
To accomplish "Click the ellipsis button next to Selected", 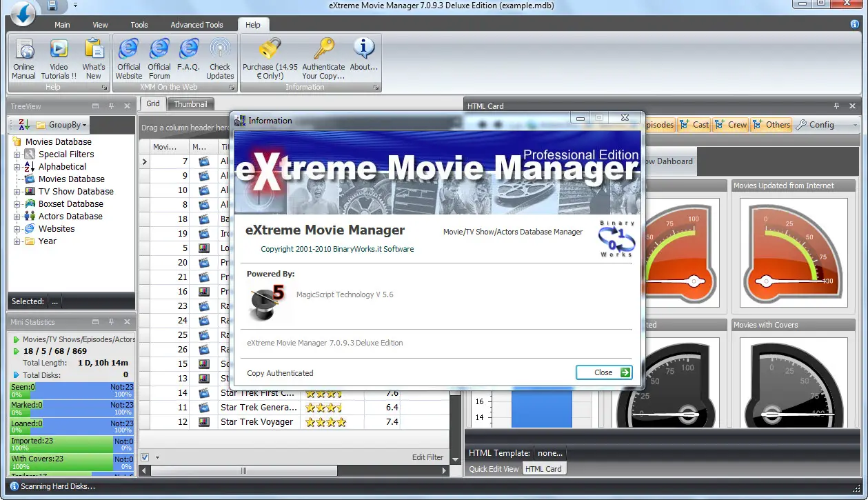I will [55, 301].
